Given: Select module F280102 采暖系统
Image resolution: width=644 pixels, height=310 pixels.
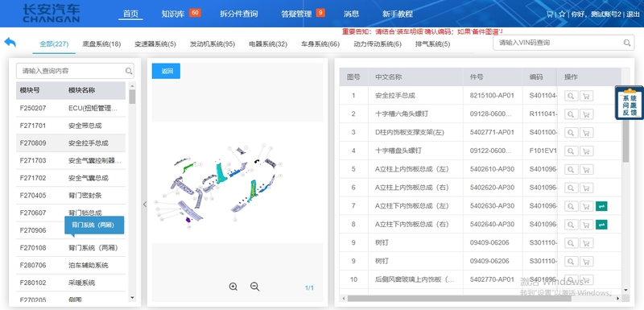Looking at the screenshot, I should tap(71, 283).
